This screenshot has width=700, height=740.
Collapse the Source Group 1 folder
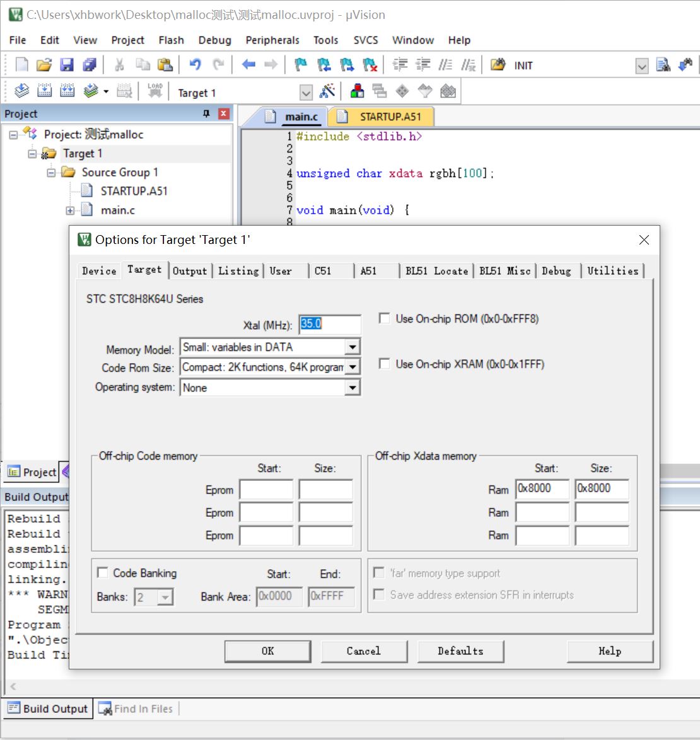click(51, 173)
